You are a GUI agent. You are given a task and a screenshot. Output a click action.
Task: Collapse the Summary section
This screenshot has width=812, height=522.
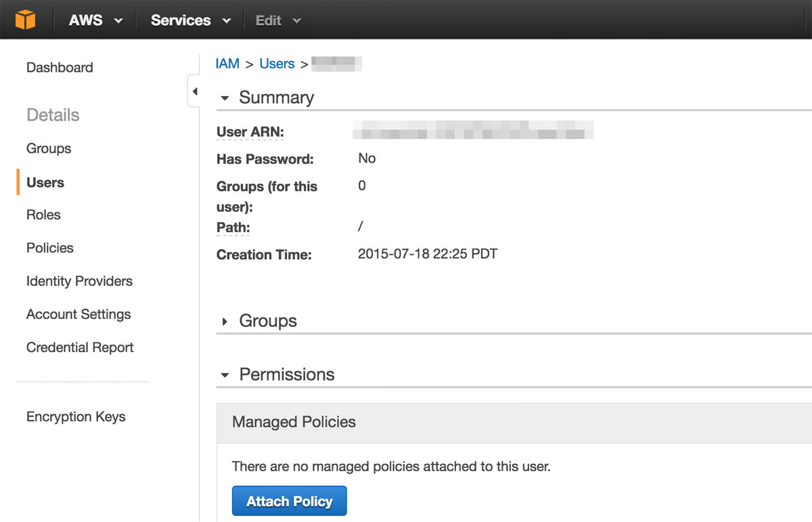pyautogui.click(x=225, y=98)
